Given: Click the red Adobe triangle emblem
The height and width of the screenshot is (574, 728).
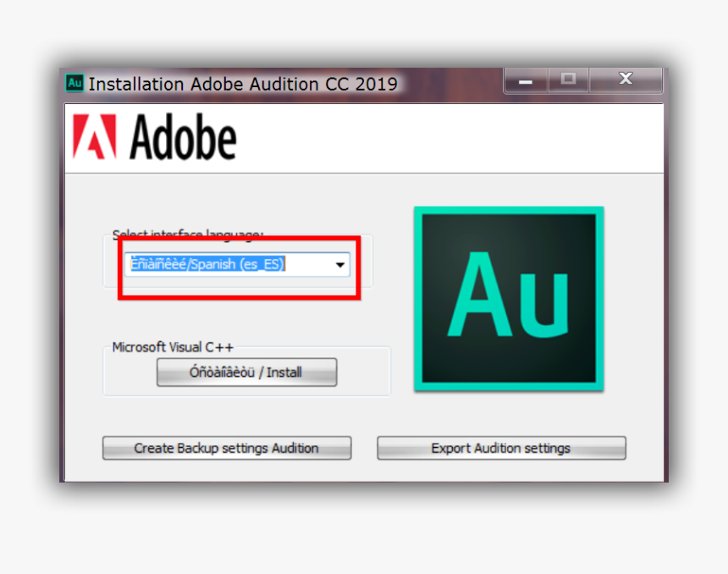Looking at the screenshot, I should [93, 135].
